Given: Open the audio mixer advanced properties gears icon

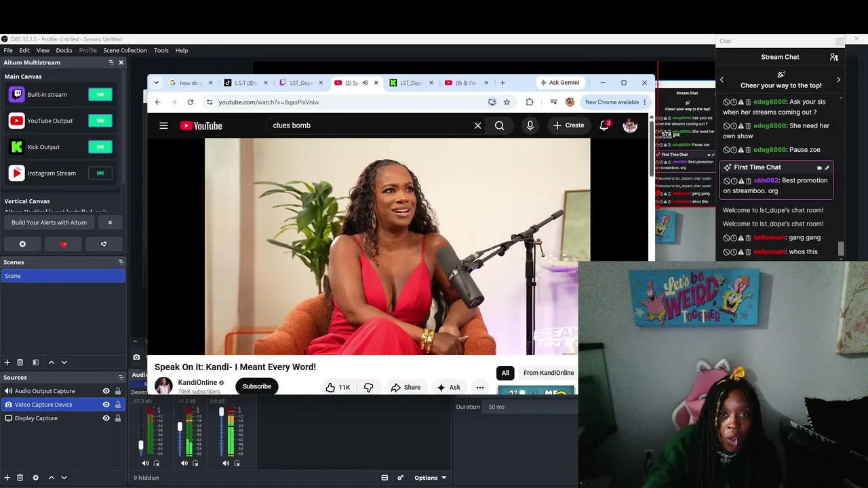Looking at the screenshot, I should [x=400, y=478].
